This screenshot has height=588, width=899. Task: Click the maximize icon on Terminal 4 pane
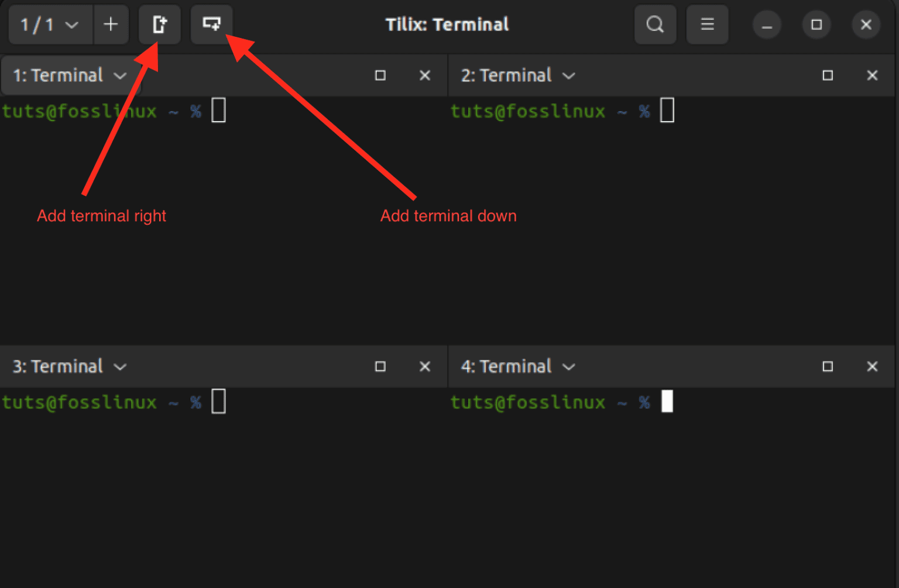click(828, 366)
